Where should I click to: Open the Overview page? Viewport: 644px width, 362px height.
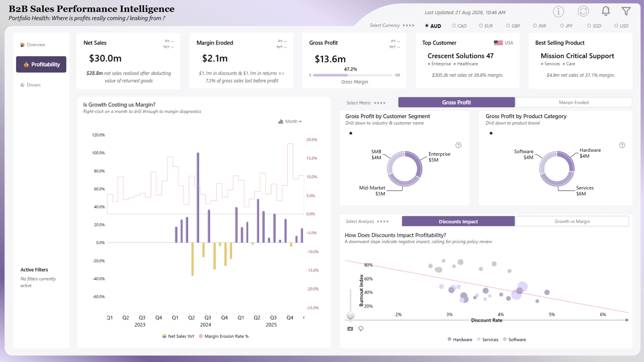click(x=33, y=45)
